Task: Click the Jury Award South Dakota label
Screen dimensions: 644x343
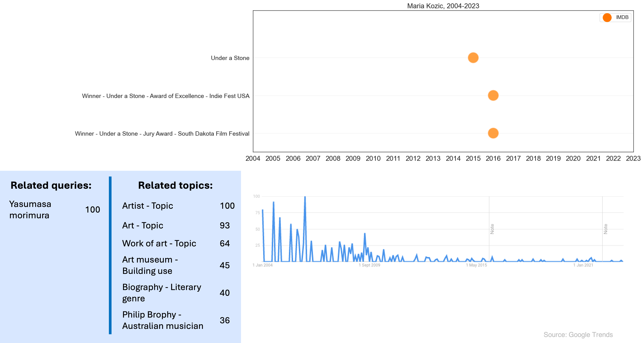Action: pos(162,134)
